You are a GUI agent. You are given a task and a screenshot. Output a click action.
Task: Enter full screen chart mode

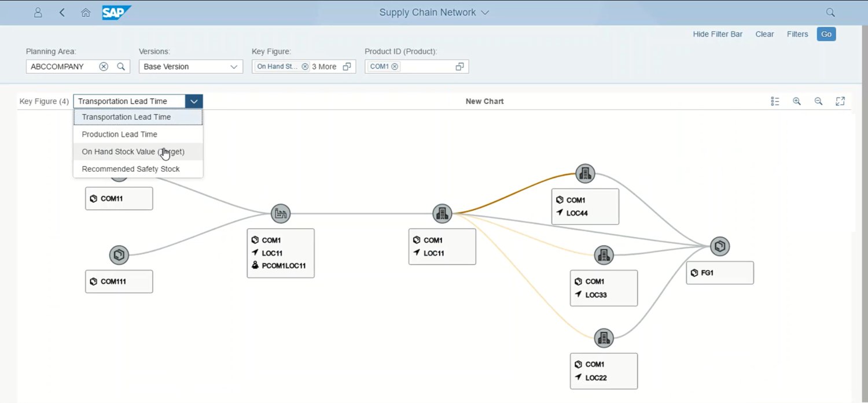pos(840,101)
